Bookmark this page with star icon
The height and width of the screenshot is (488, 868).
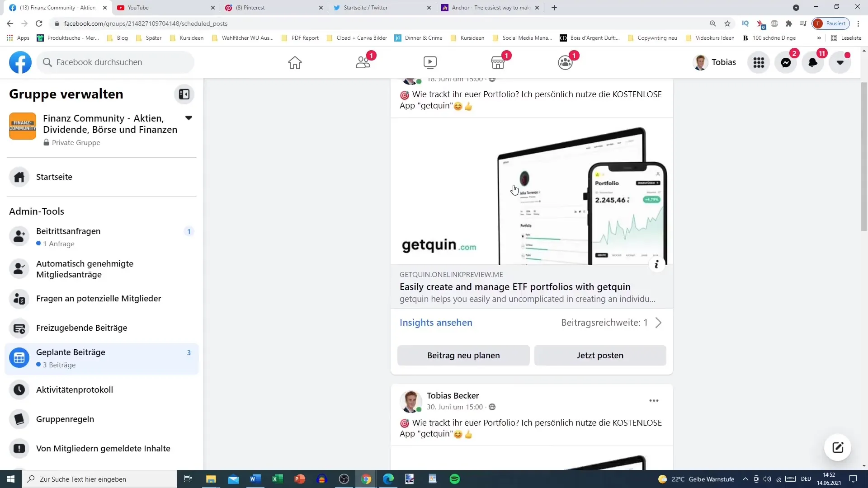click(727, 23)
